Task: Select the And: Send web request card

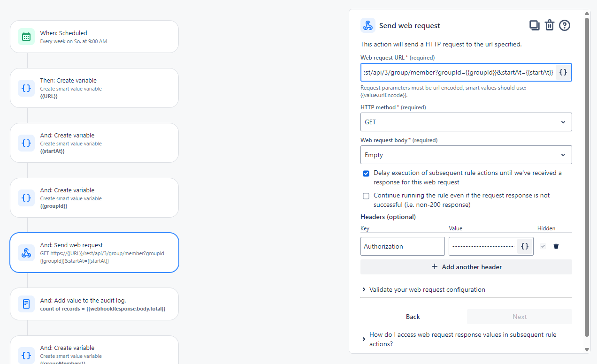Action: click(x=94, y=253)
